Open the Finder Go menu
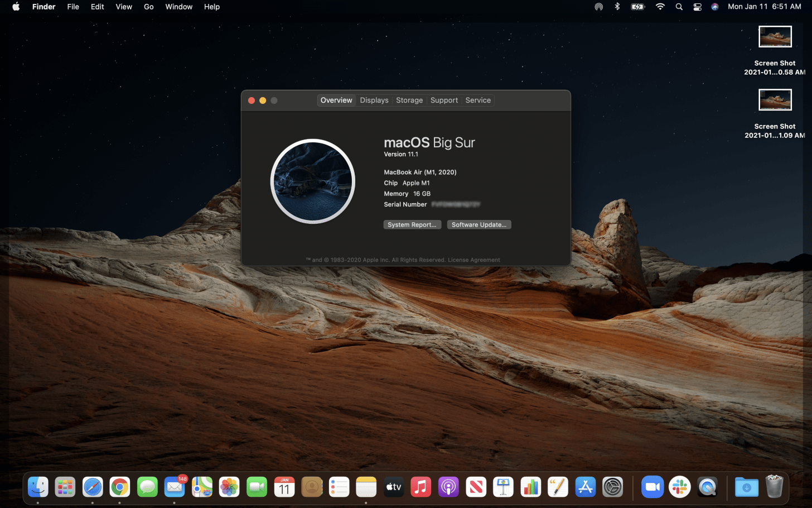 tap(148, 7)
